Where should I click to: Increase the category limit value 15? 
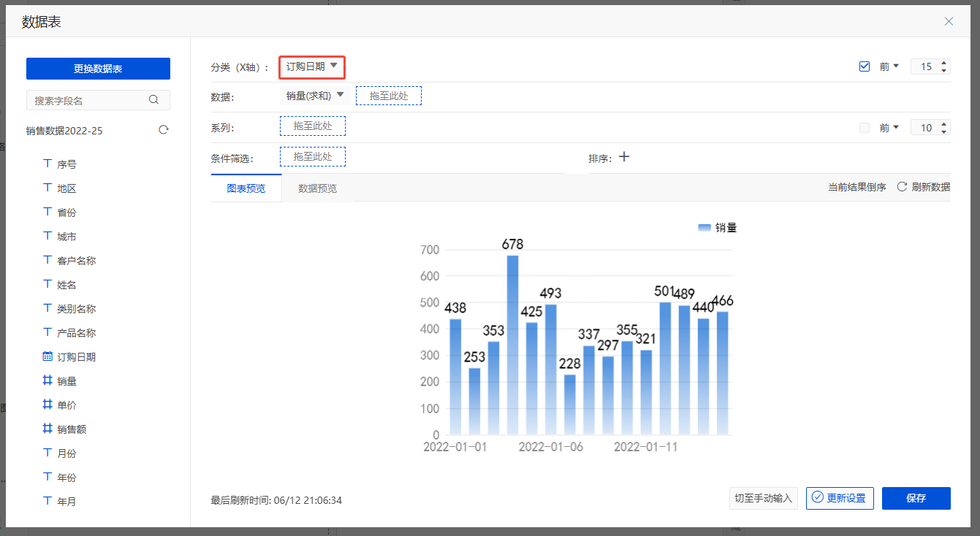(944, 63)
